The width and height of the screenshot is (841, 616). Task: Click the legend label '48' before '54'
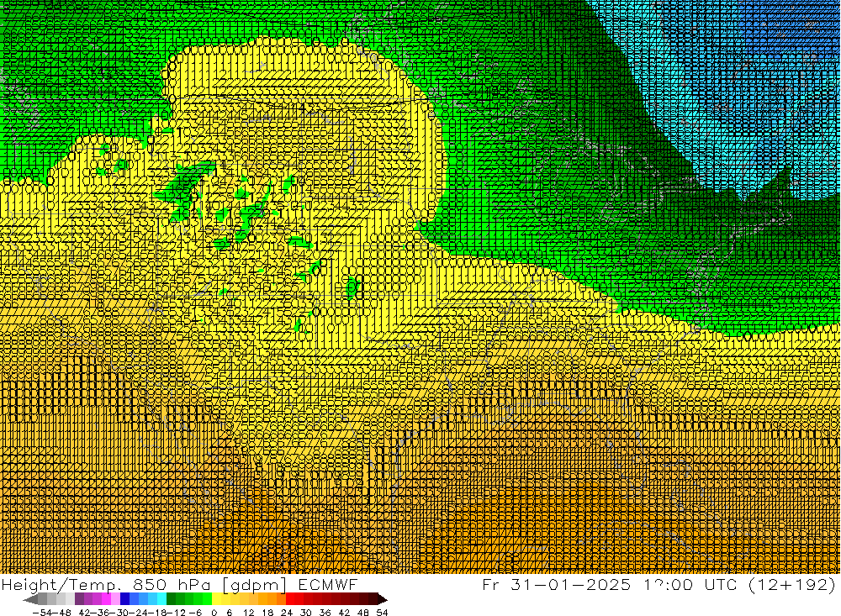pos(363,613)
